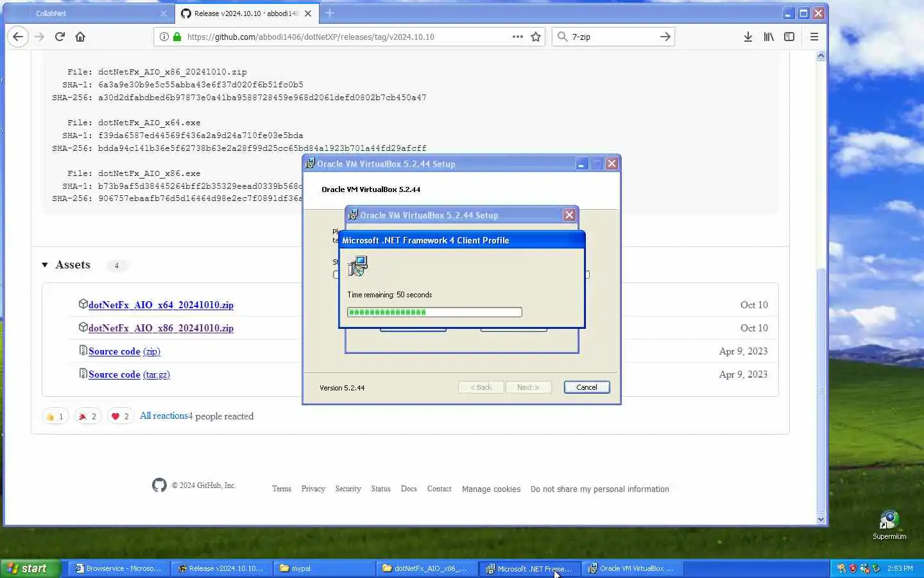Screen dimensions: 924x578
Task: Open the Windows Start menu
Action: click(x=31, y=568)
